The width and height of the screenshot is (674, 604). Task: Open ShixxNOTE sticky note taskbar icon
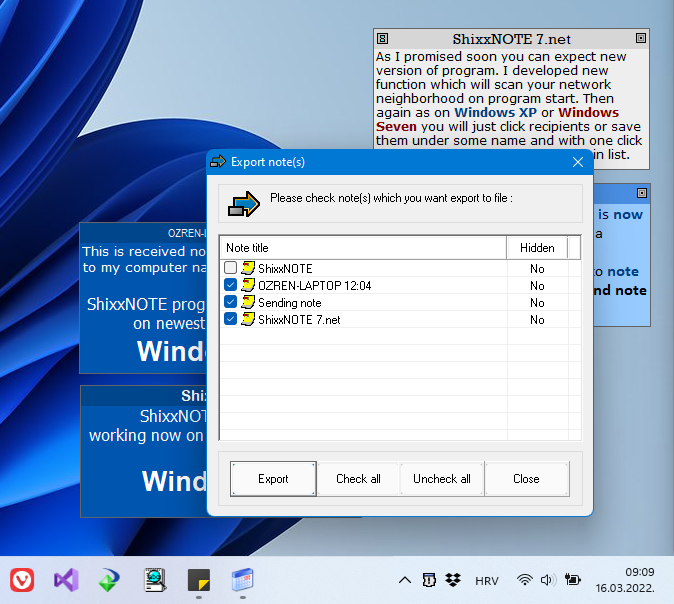199,580
